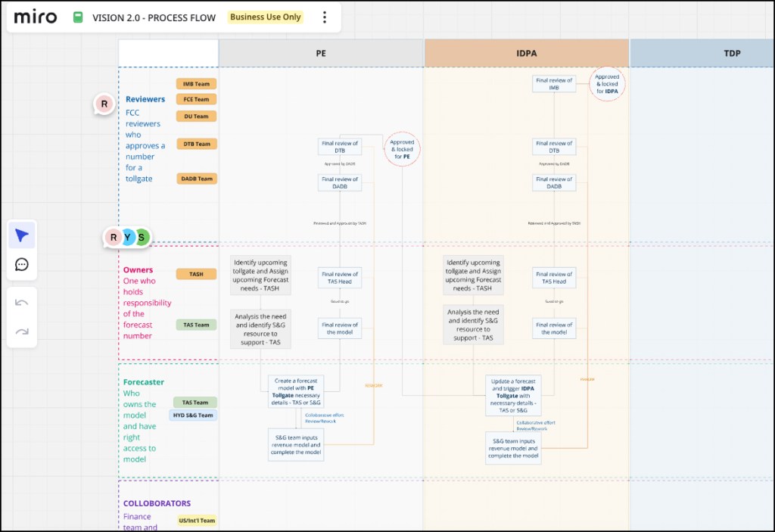This screenshot has height=532, width=775.
Task: Select the green TAS Team tag in Owners
Action: point(196,325)
